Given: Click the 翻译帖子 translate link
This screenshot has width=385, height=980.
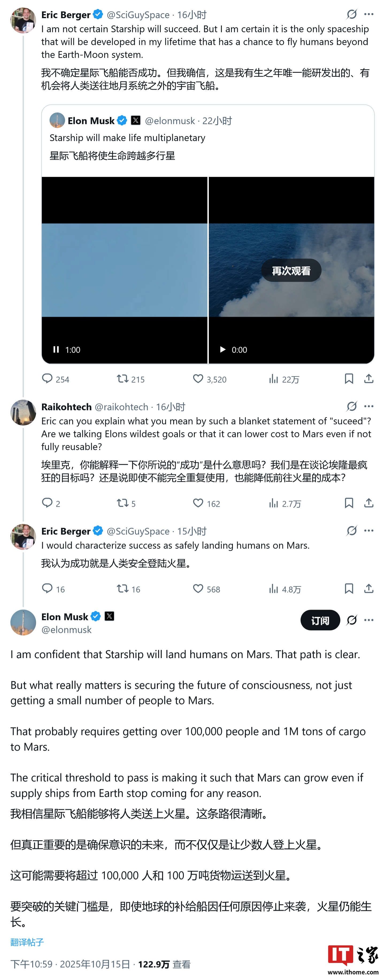Looking at the screenshot, I should click(x=27, y=942).
